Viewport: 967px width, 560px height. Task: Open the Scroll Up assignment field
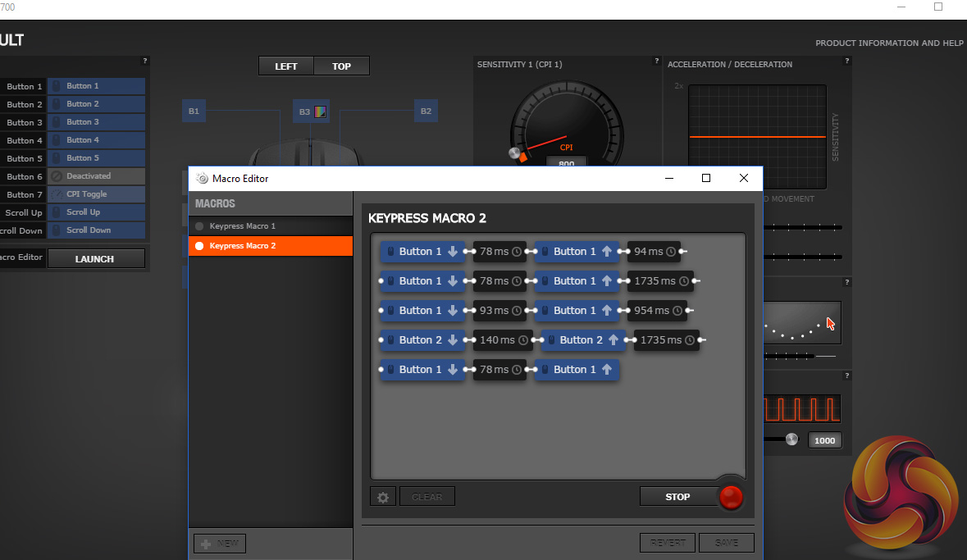96,212
